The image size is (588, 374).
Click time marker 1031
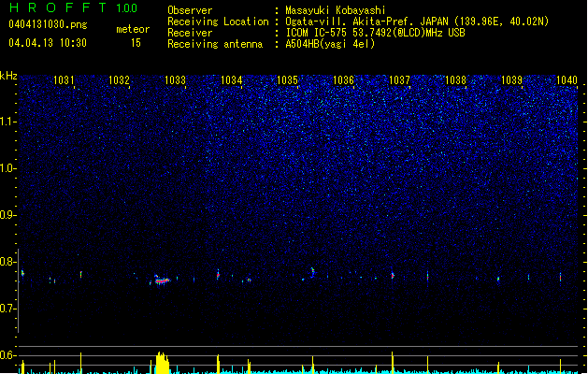[64, 80]
